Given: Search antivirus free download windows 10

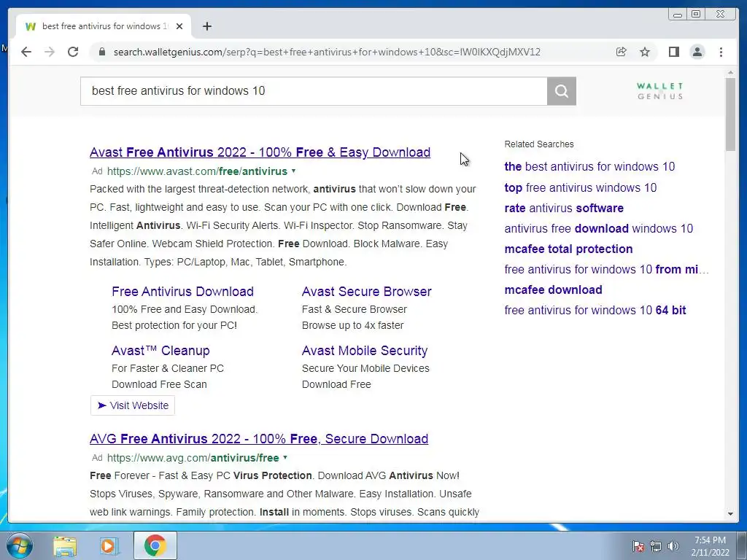Looking at the screenshot, I should 598,228.
